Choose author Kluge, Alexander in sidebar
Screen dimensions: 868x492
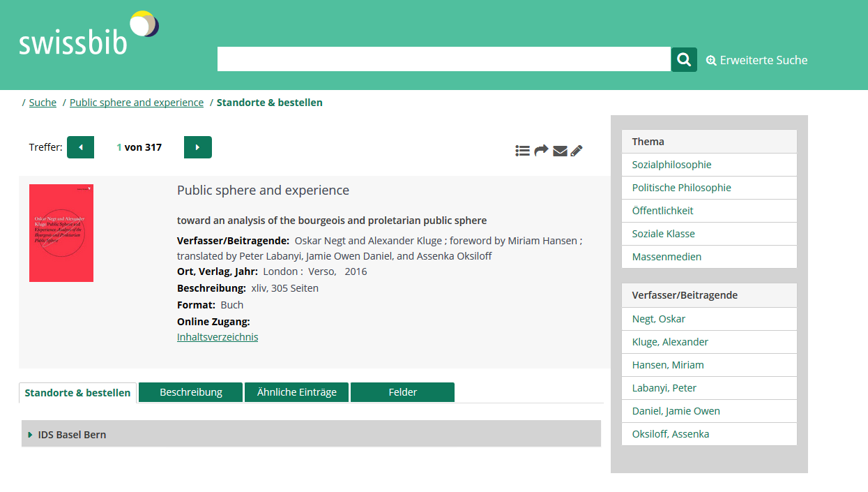click(x=670, y=342)
